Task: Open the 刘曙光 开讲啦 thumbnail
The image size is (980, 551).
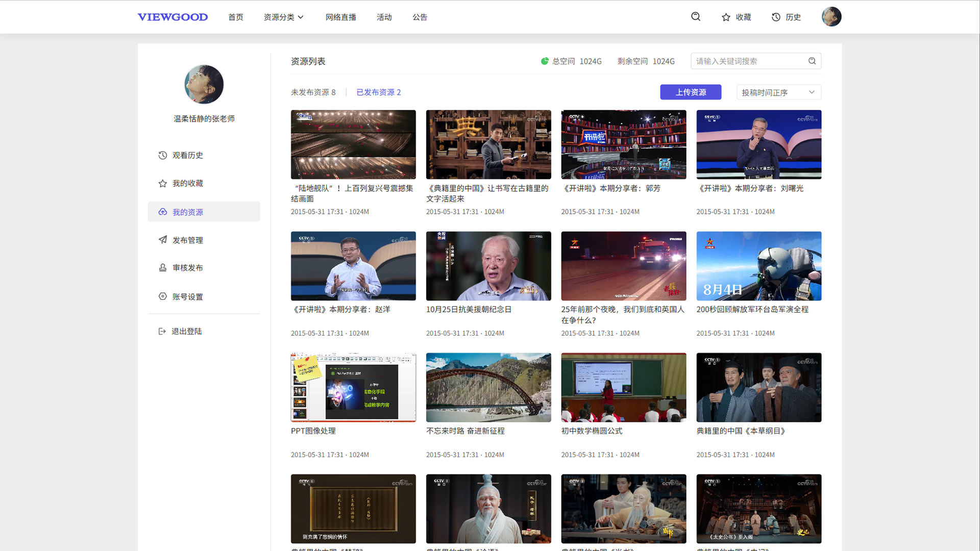Action: (x=759, y=144)
